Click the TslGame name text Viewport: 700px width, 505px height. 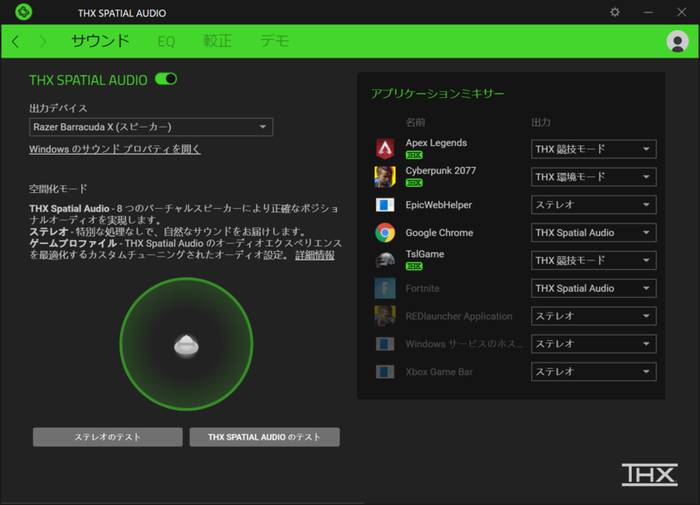425,254
